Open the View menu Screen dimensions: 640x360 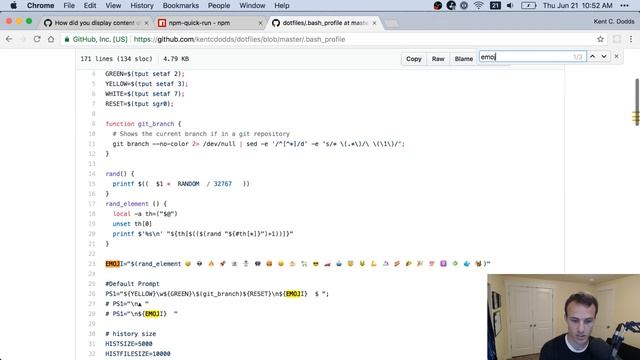(x=113, y=6)
